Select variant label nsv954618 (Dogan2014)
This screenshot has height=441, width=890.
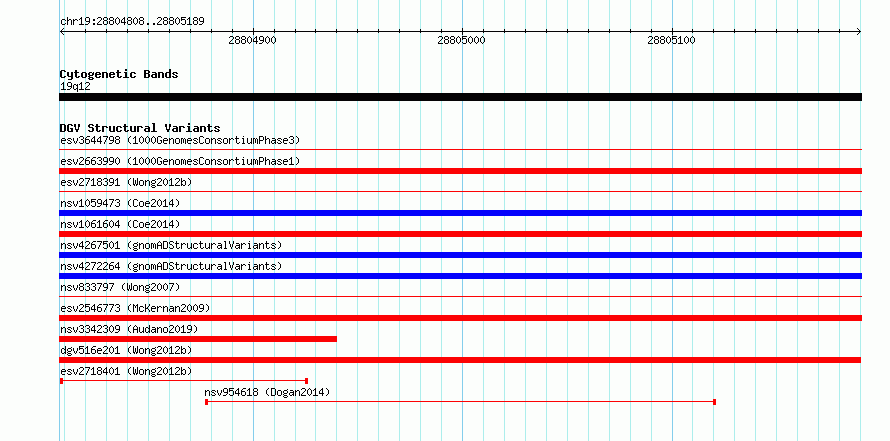point(267,392)
